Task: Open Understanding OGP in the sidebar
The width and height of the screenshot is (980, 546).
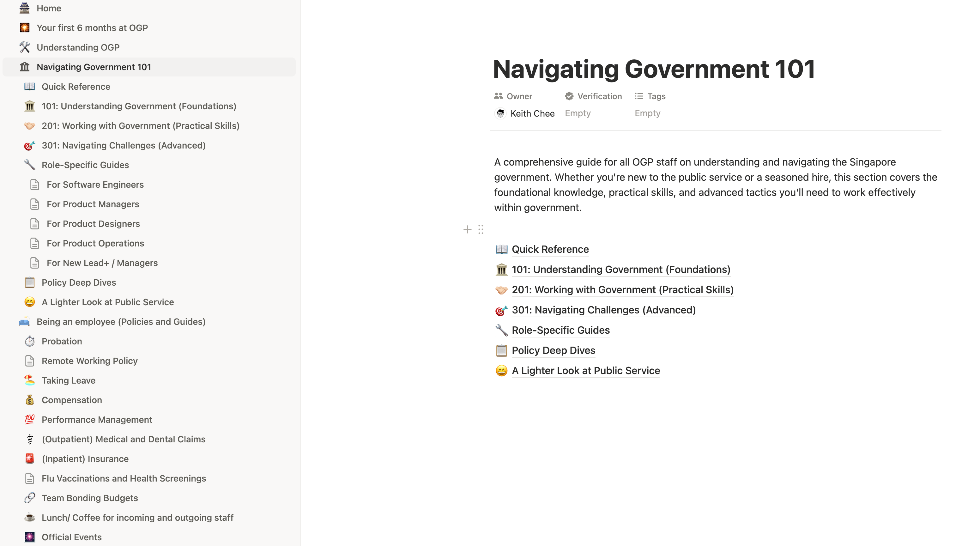Action: tap(78, 47)
